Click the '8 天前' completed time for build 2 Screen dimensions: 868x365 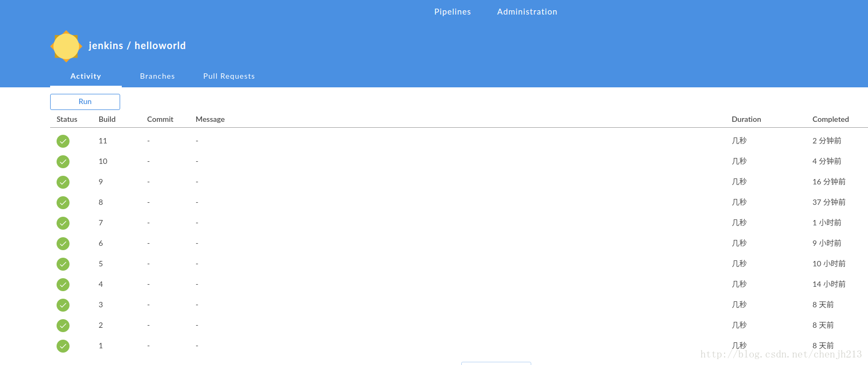(823, 325)
